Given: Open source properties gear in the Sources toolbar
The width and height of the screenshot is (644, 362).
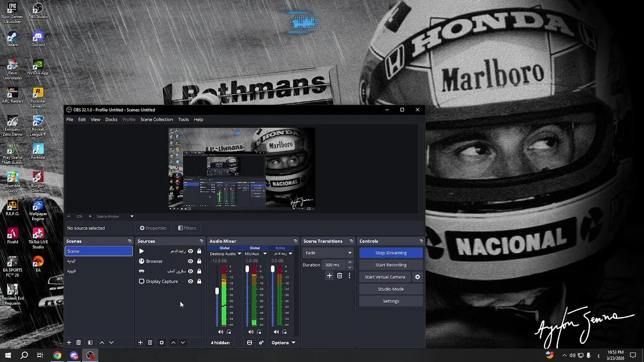Looking at the screenshot, I should click(x=162, y=342).
